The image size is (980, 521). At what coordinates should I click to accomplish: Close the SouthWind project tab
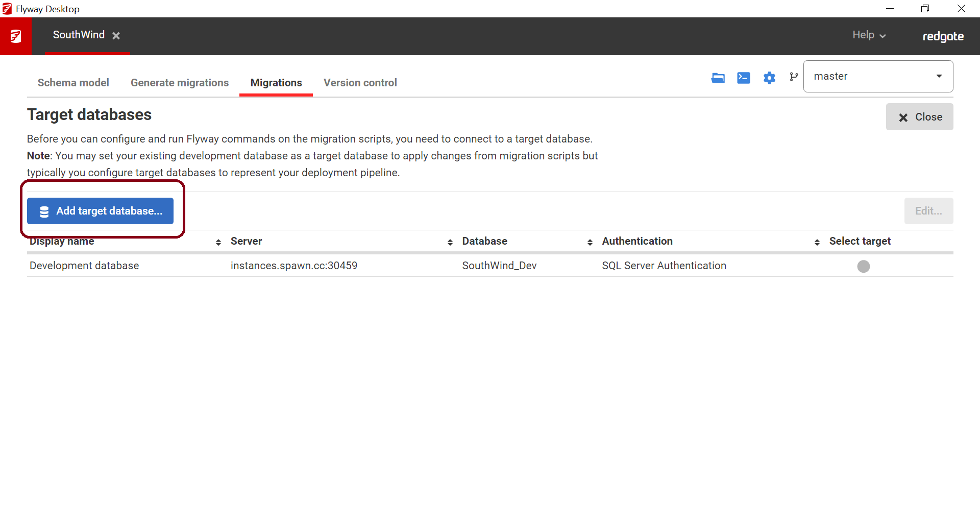tap(116, 36)
